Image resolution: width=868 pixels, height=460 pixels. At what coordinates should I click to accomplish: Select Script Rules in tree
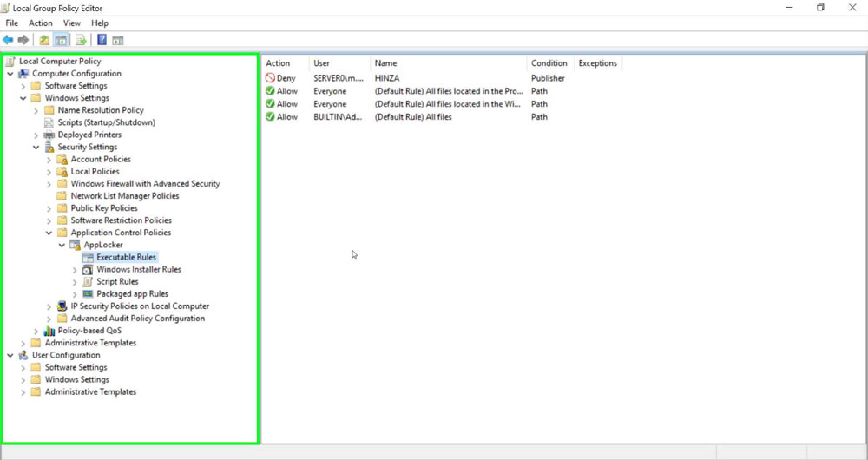pos(117,281)
